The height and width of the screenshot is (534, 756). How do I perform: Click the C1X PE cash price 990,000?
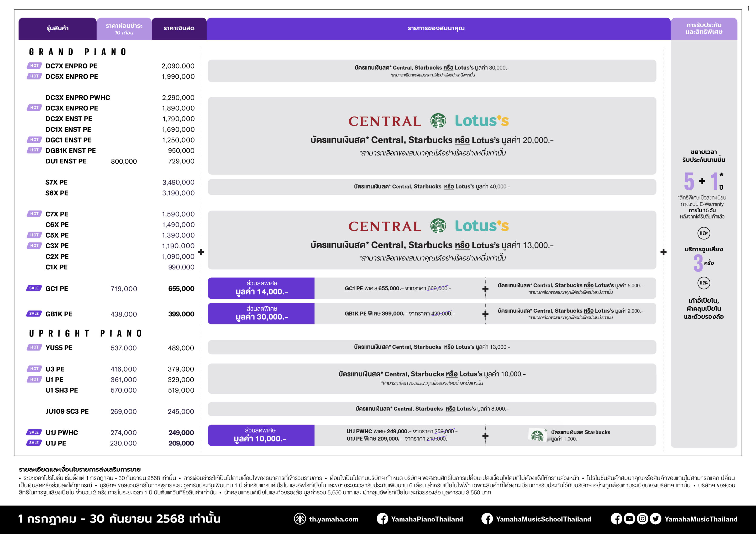point(181,267)
